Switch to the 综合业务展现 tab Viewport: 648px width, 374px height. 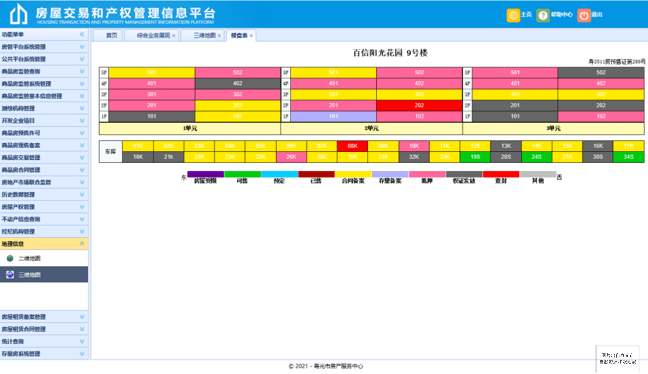[153, 36]
